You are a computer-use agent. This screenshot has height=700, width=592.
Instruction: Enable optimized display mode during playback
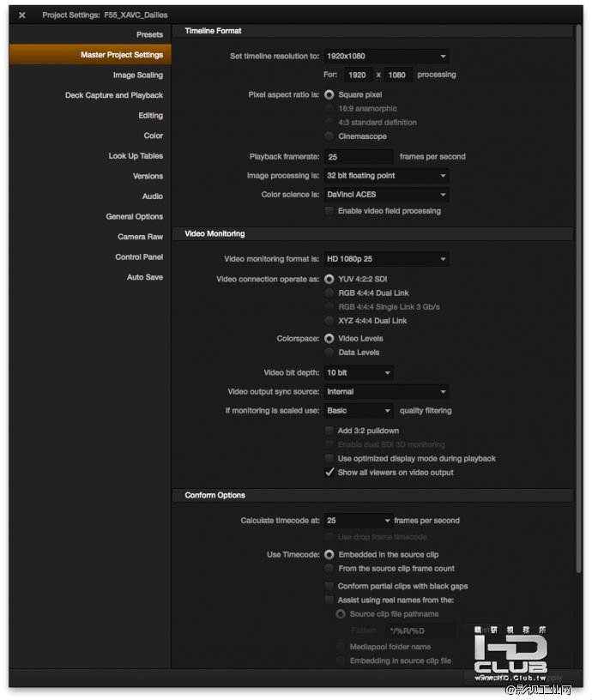click(x=329, y=458)
